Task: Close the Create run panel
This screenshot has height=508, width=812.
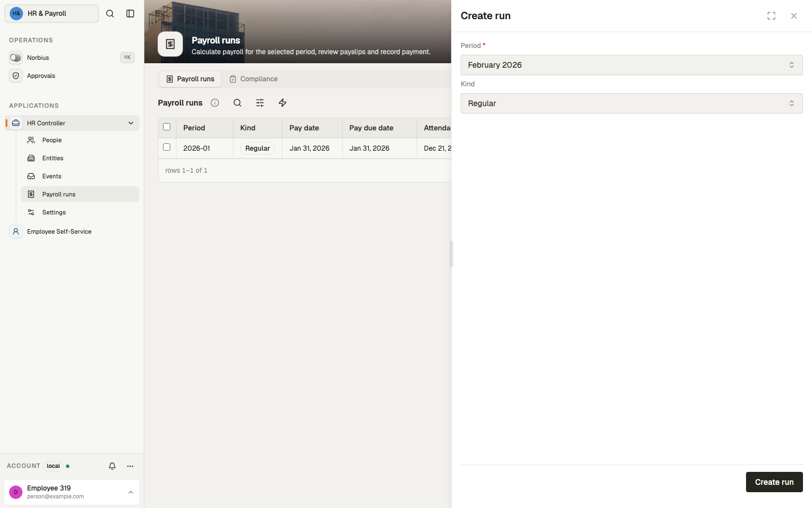Action: 794,16
